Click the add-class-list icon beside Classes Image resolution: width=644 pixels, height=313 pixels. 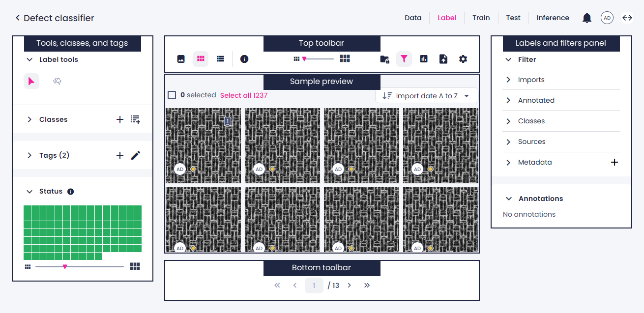point(136,119)
